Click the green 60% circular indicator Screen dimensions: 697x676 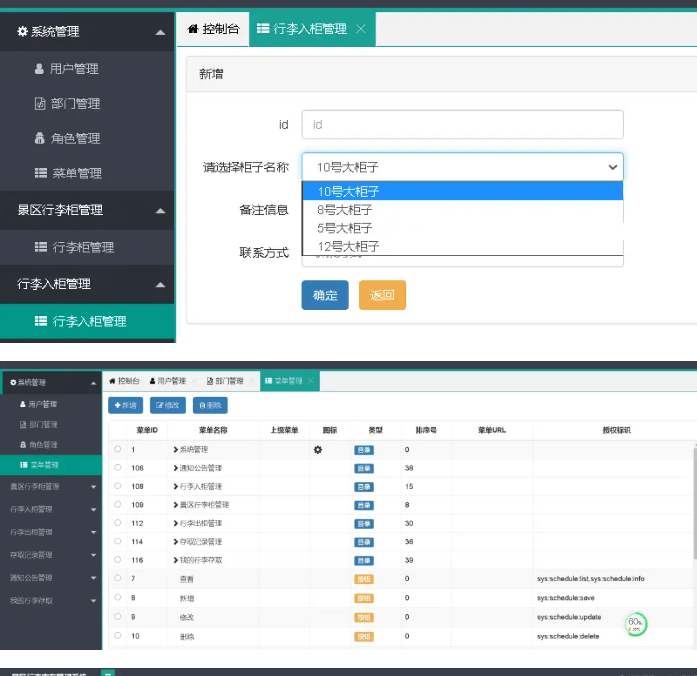click(x=636, y=624)
